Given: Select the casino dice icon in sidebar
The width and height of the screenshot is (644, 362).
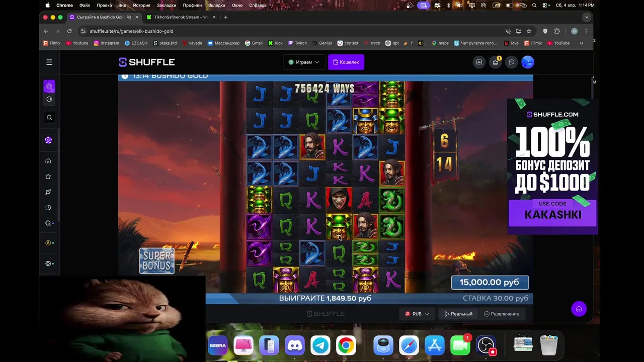Looking at the screenshot, I should (x=49, y=86).
